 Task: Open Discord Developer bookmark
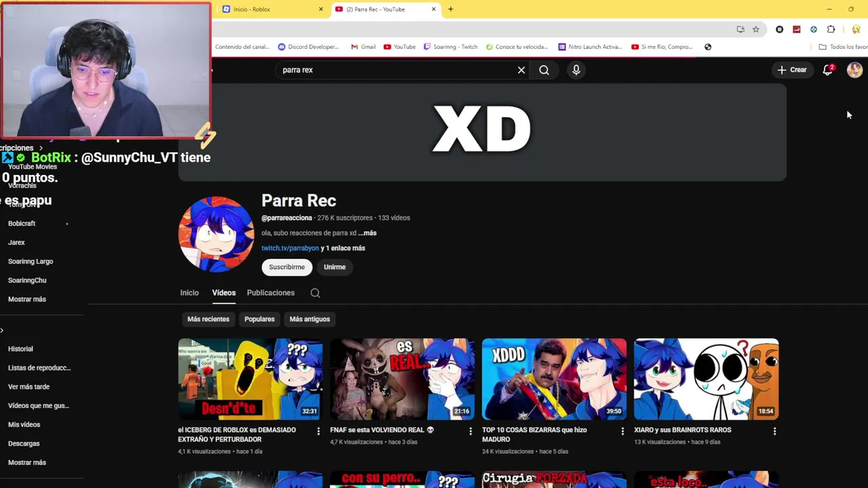[309, 47]
